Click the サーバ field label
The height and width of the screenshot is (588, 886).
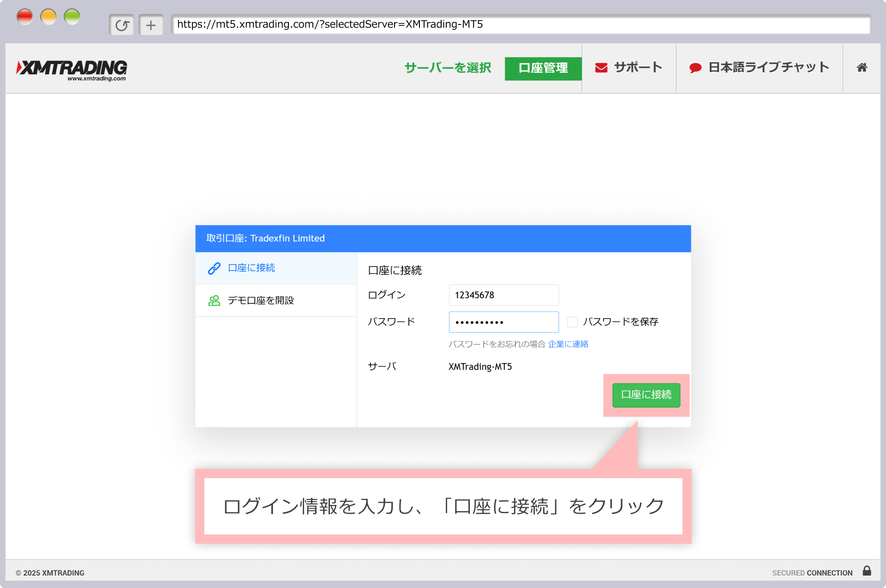[x=382, y=366]
